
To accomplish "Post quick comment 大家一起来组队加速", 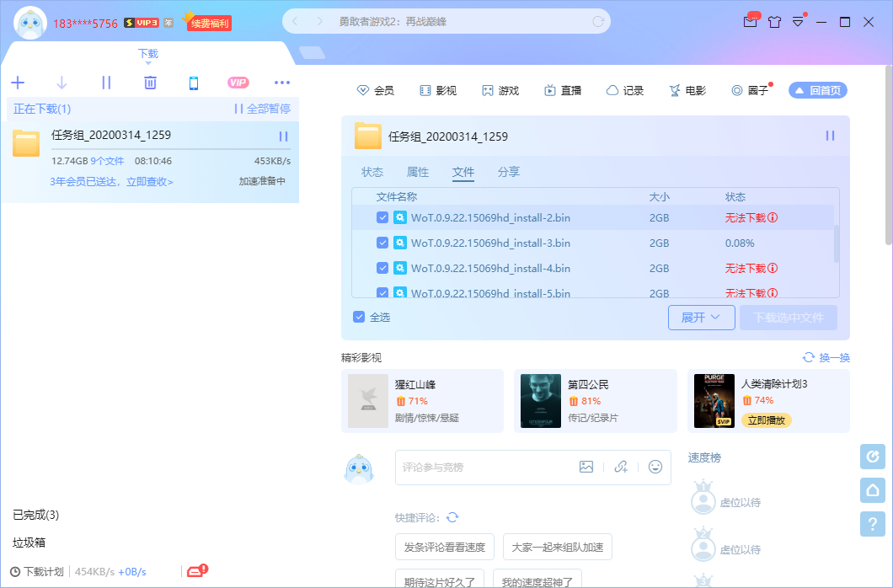I will tap(558, 547).
